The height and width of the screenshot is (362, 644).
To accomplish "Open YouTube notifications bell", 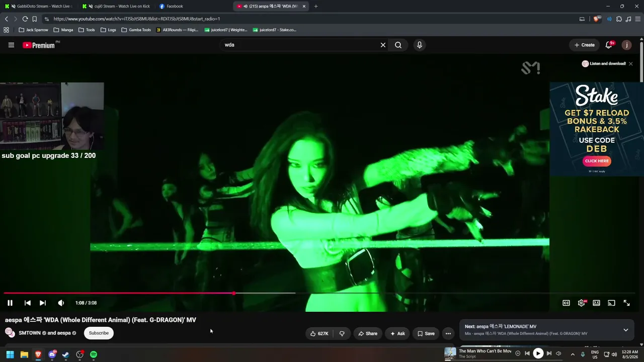I will pos(609,45).
